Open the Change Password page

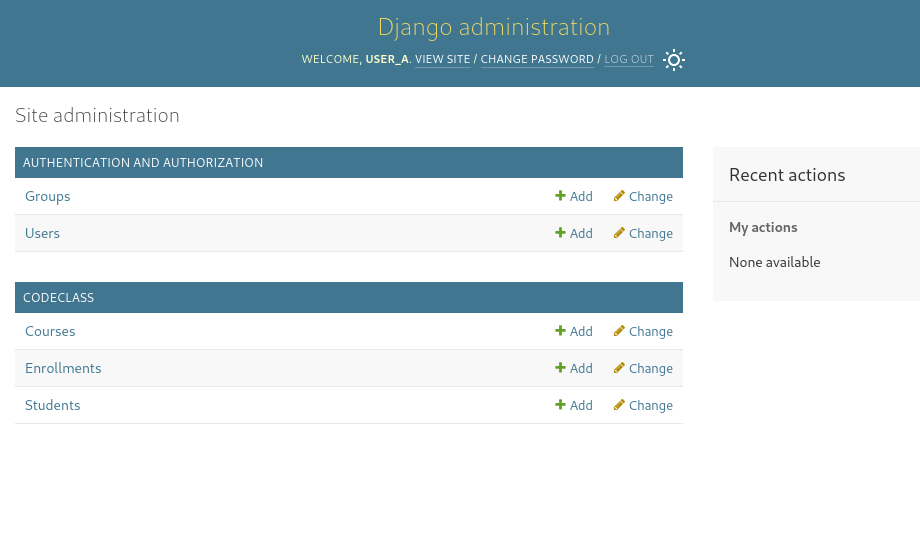pos(537,60)
